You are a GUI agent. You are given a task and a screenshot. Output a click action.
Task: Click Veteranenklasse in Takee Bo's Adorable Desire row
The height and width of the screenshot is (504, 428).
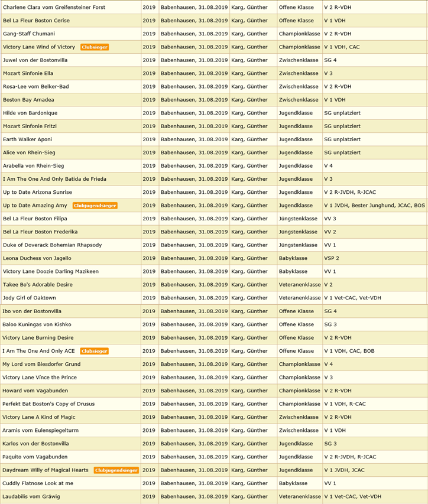[300, 284]
